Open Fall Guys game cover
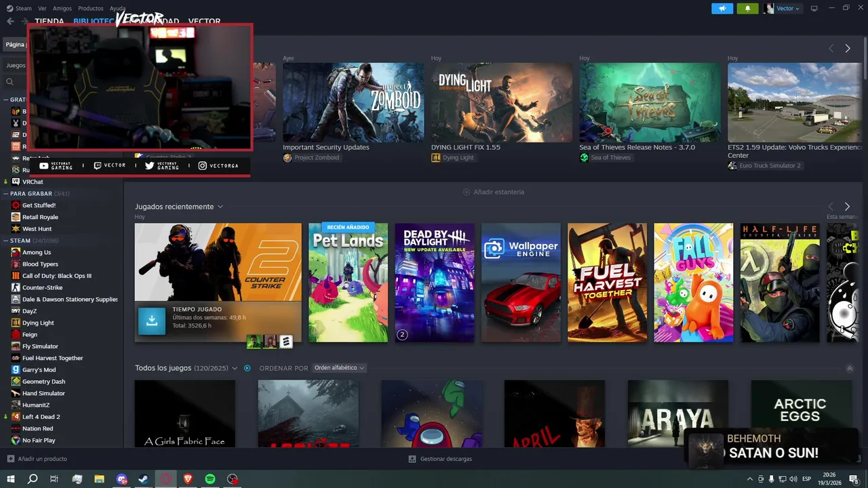The height and width of the screenshot is (488, 868). [x=694, y=283]
